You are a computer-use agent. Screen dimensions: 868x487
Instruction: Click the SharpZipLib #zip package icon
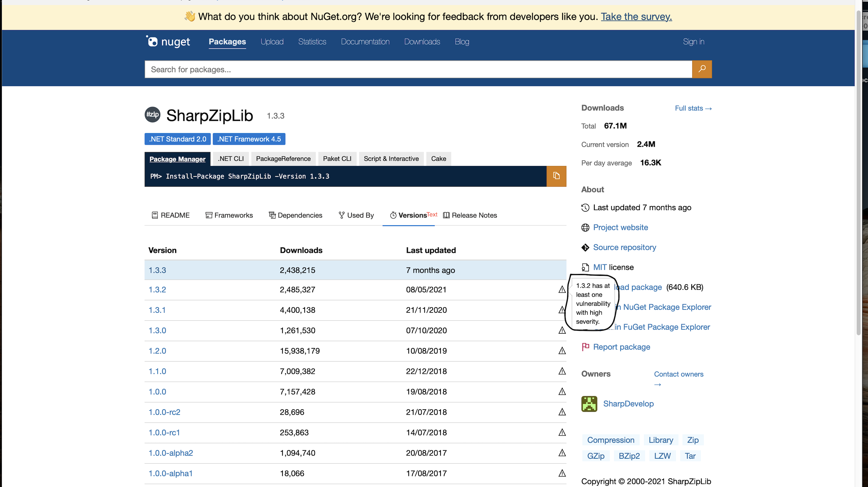(152, 115)
